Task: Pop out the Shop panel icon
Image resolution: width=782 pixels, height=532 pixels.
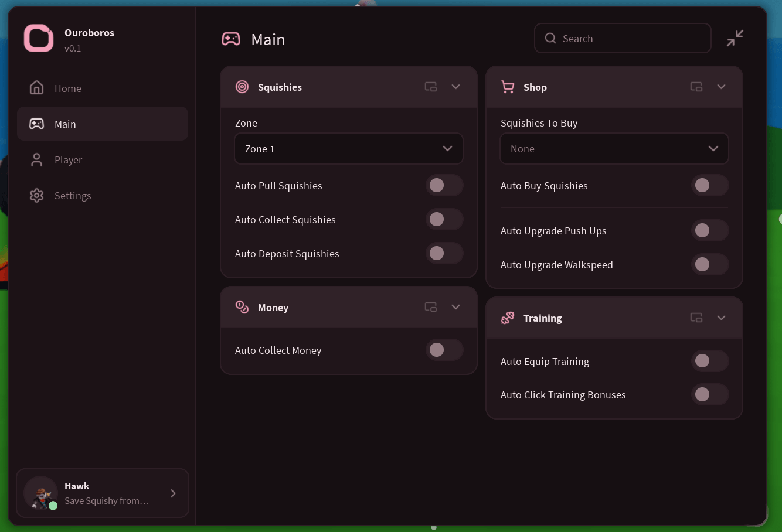Action: click(x=696, y=87)
